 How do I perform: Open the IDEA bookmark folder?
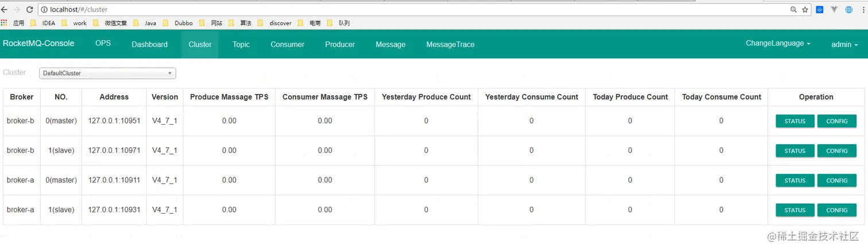[43, 23]
